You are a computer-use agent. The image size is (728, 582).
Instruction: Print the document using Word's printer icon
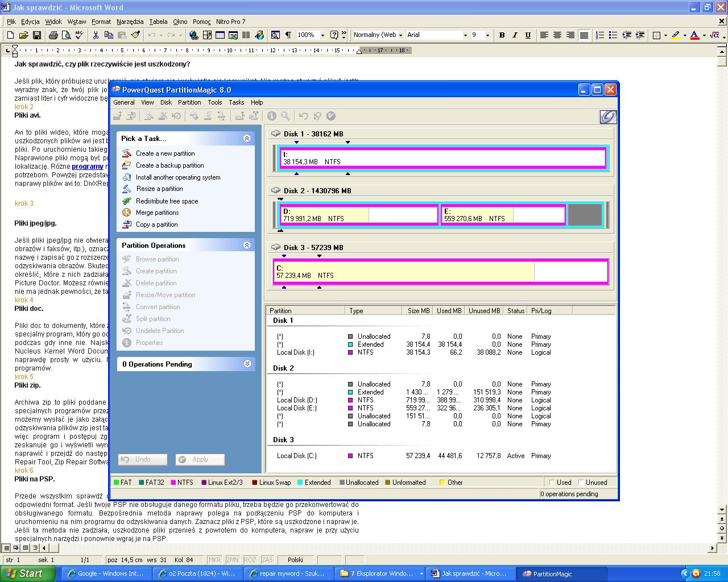(x=53, y=35)
